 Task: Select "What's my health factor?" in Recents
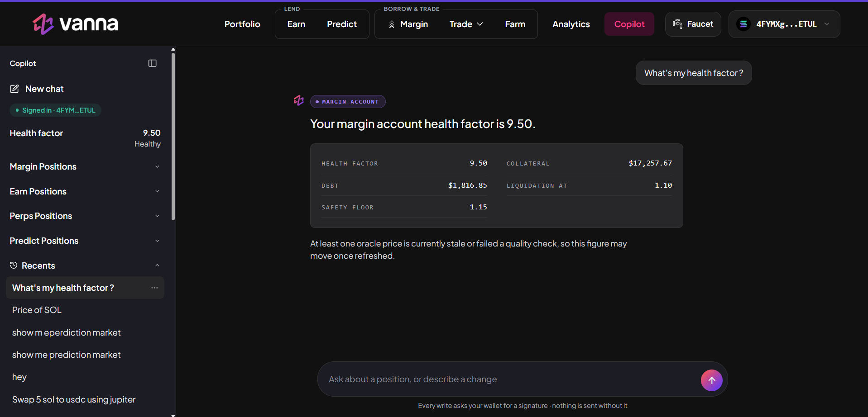(85, 288)
